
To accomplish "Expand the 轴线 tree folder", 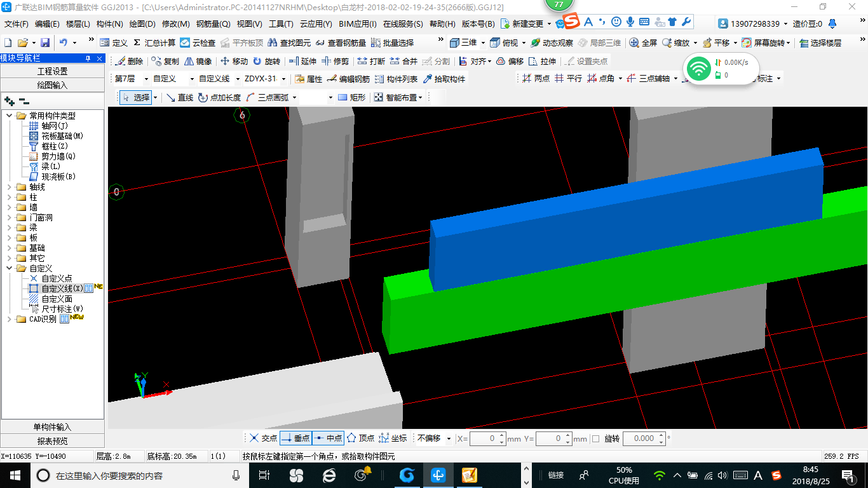I will [10, 187].
